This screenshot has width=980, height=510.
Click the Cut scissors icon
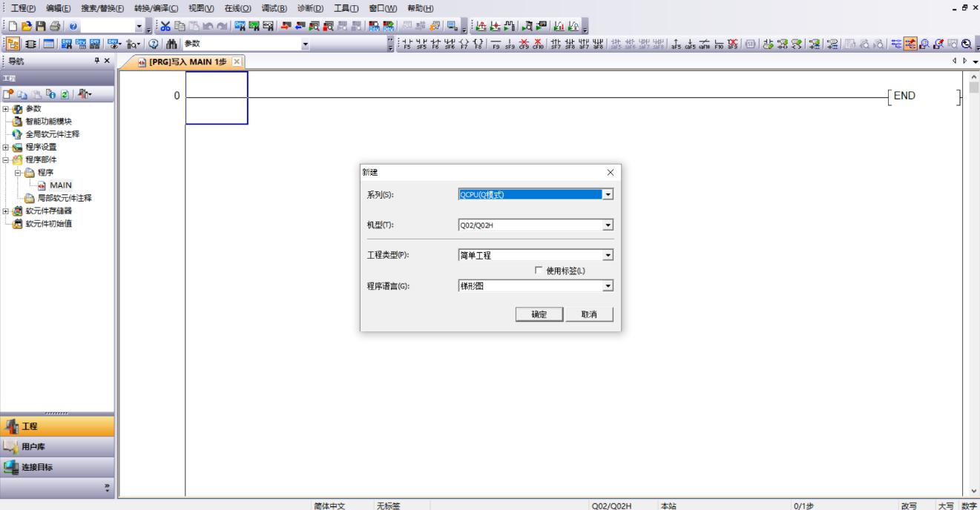(x=166, y=26)
